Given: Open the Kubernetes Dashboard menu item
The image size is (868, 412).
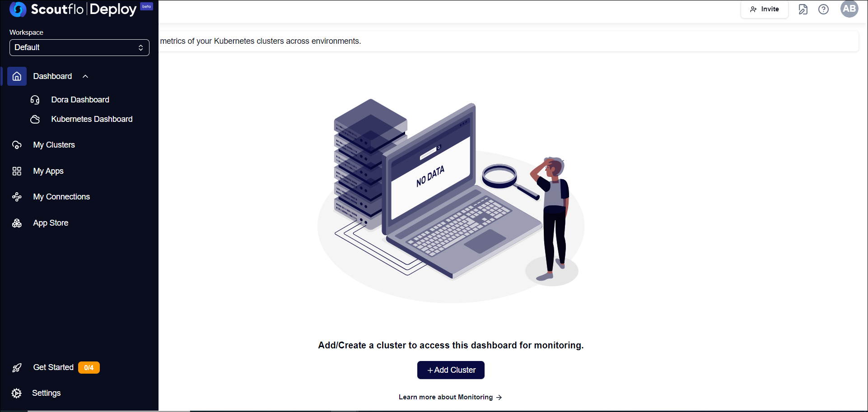Looking at the screenshot, I should coord(92,119).
